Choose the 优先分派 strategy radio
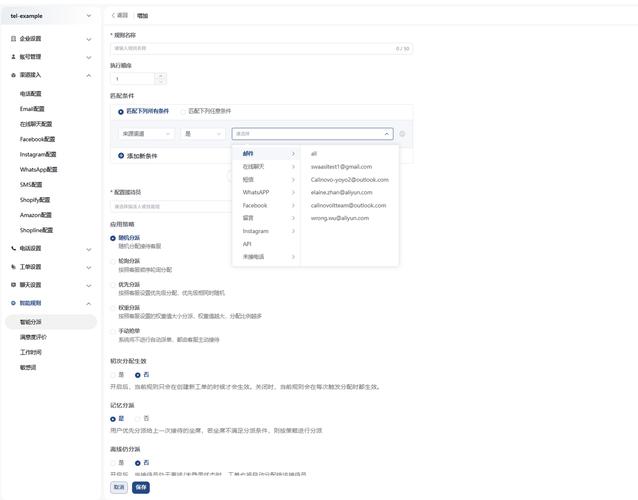 point(113,285)
